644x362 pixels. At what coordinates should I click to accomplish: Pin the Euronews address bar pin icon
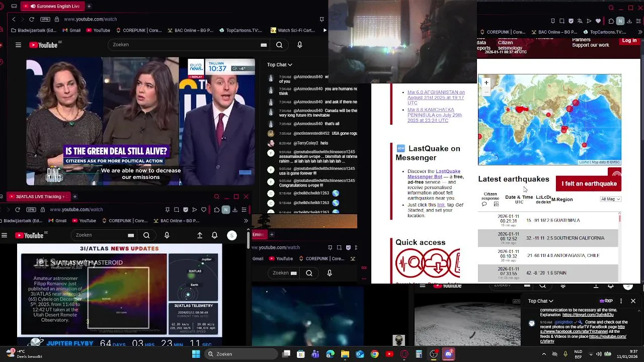321,19
